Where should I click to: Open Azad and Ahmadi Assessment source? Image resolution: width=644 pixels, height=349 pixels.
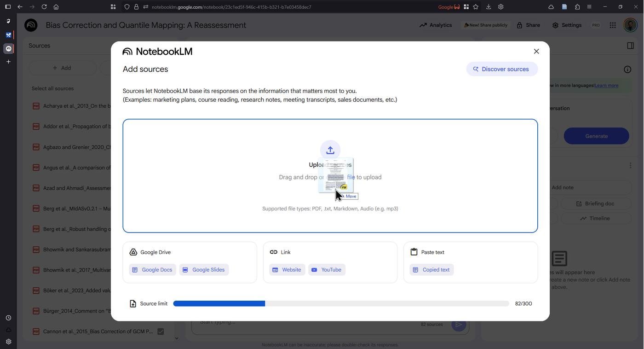[x=77, y=188]
